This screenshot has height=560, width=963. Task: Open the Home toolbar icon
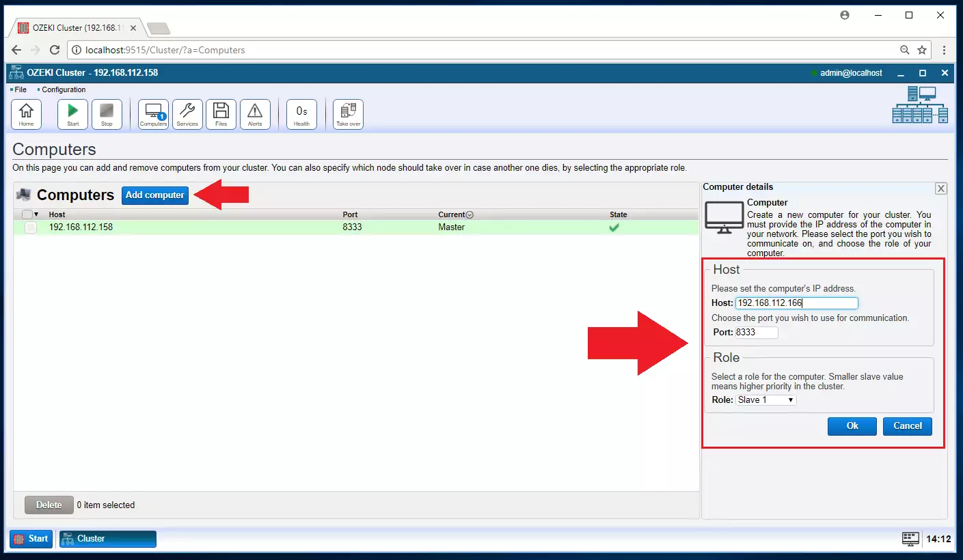pyautogui.click(x=26, y=114)
